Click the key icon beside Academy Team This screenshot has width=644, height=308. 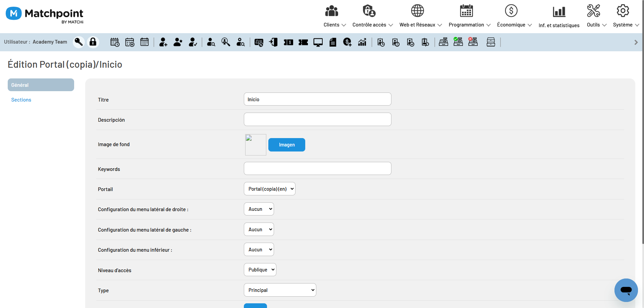coord(79,42)
